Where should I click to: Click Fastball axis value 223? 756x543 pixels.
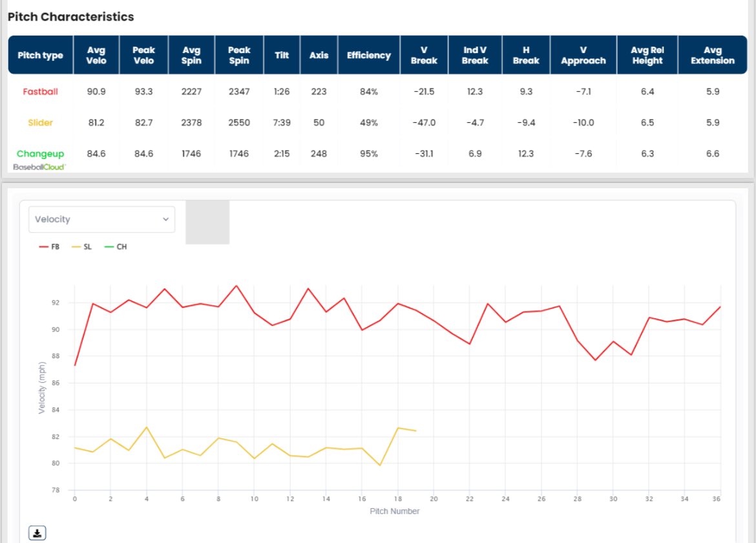click(x=319, y=92)
